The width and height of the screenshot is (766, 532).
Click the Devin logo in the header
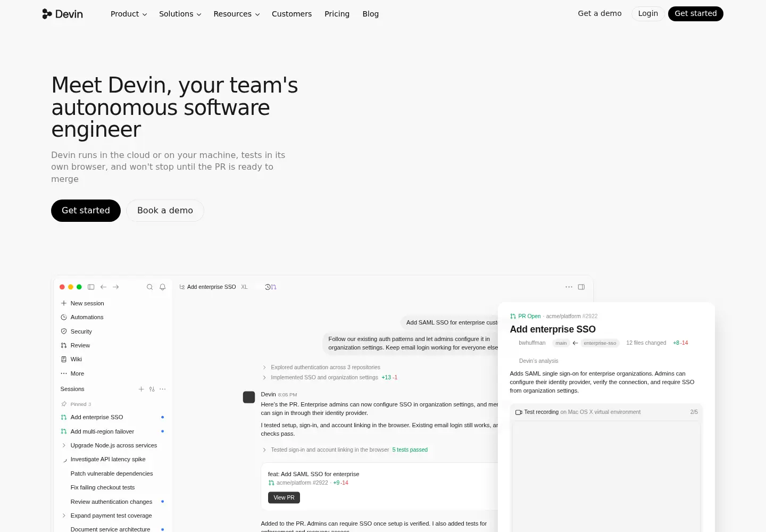(63, 14)
